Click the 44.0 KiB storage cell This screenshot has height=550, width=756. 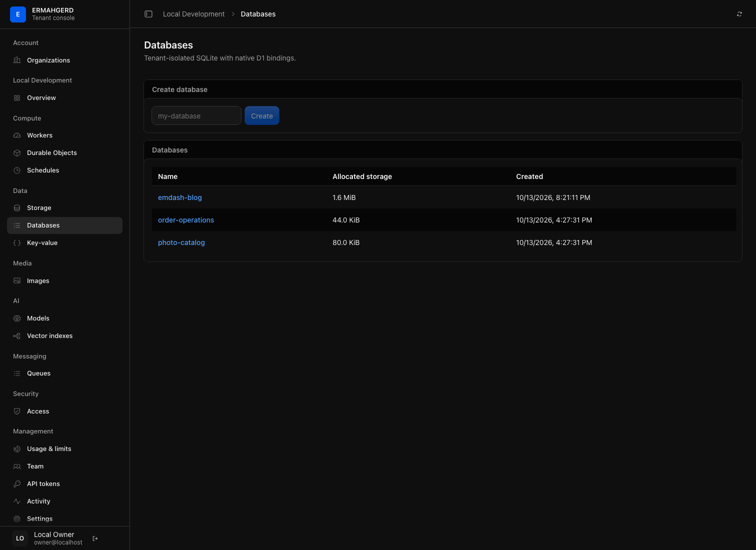click(x=346, y=220)
